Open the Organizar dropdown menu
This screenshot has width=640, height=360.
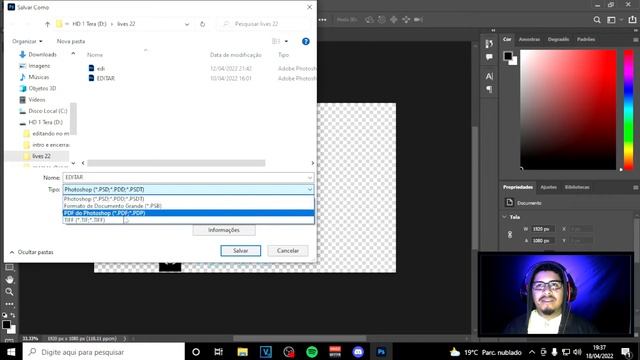(x=27, y=41)
